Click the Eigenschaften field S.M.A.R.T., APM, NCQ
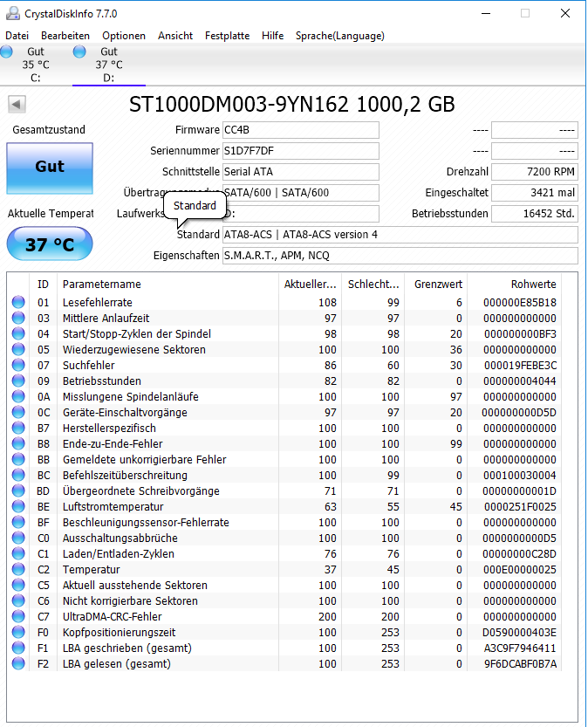 (x=400, y=256)
